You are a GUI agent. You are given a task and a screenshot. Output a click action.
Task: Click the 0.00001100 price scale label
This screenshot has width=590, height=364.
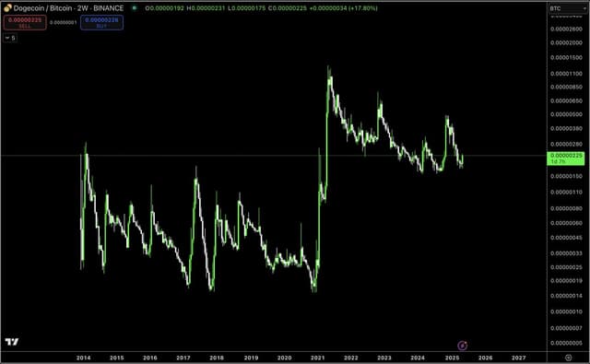pos(566,74)
